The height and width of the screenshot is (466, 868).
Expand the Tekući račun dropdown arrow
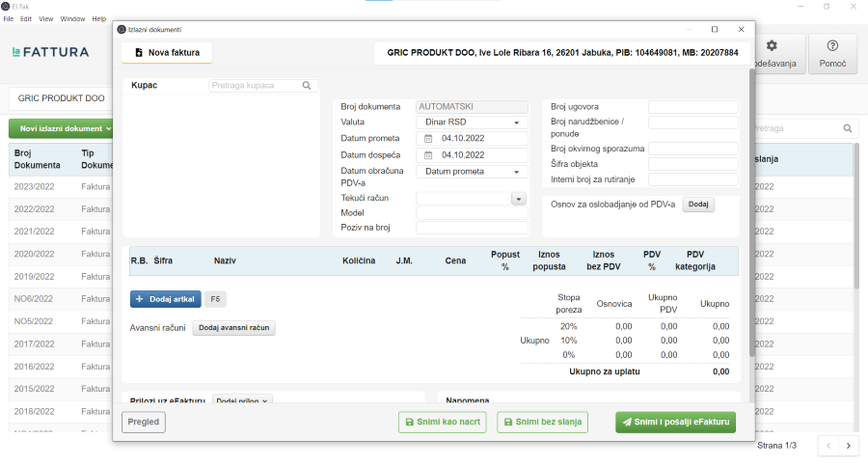pos(518,199)
